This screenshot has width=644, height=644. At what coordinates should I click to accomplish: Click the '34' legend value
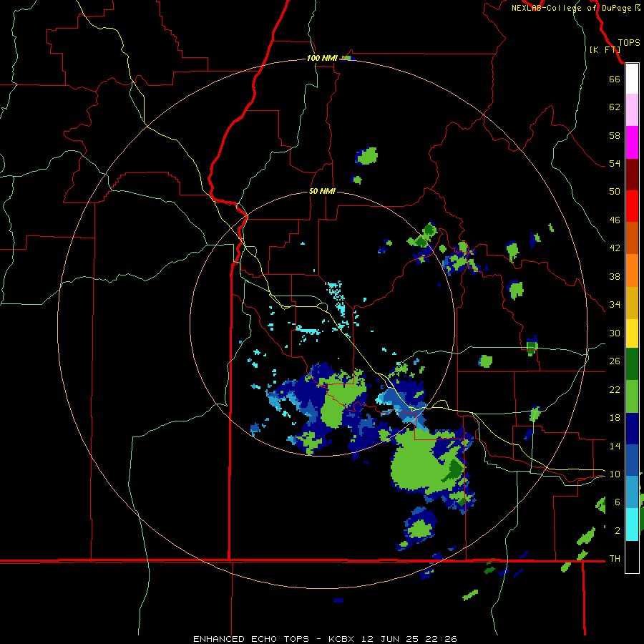tap(615, 305)
